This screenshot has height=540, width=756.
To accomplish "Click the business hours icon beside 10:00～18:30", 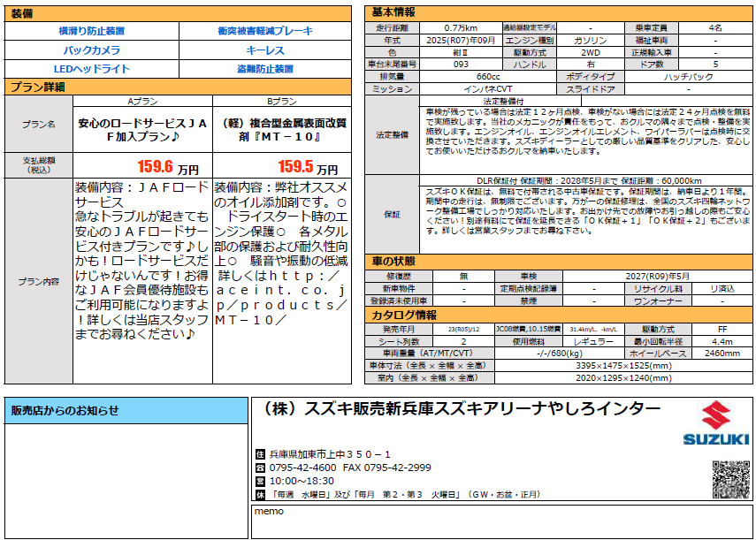I will click(260, 481).
